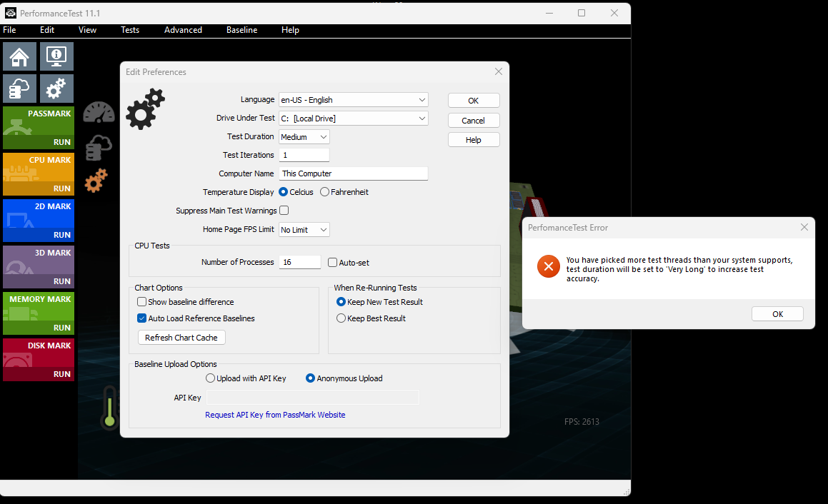Open the Drive Under Test dropdown
This screenshot has width=828, height=504.
point(353,119)
